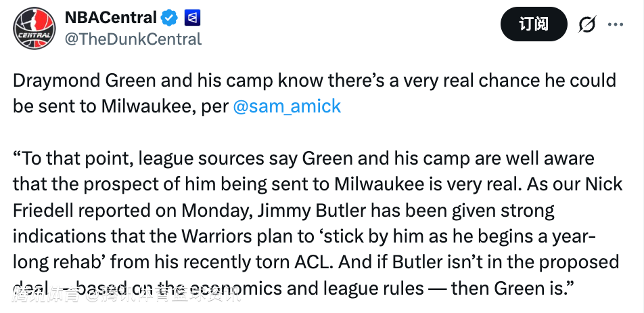Click the blue verified checkmark badge
The height and width of the screenshot is (313, 644).
tap(168, 18)
